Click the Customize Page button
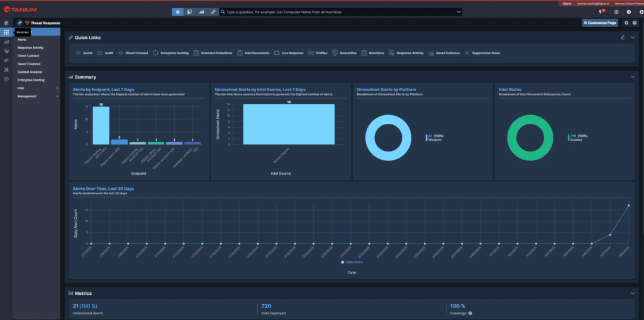 click(600, 23)
